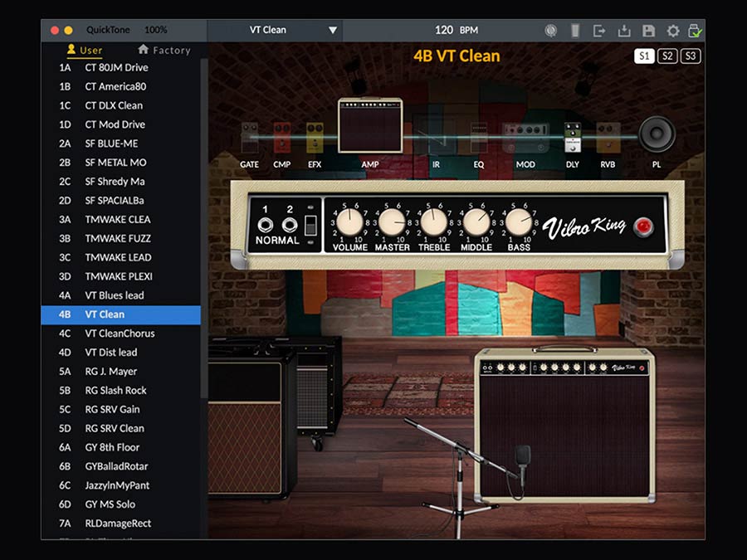The image size is (747, 560).
Task: Open the tuner icon in top toolbar
Action: pyautogui.click(x=551, y=31)
